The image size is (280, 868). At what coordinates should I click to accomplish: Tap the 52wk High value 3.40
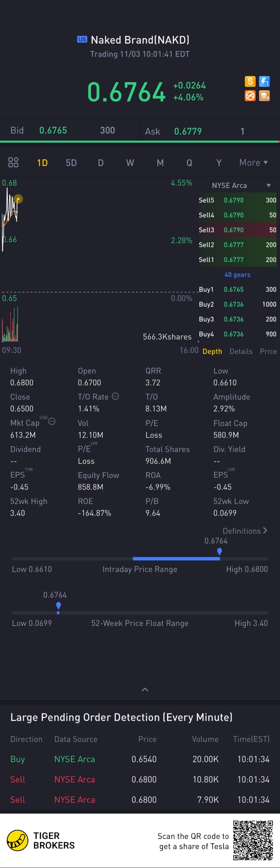[x=18, y=513]
